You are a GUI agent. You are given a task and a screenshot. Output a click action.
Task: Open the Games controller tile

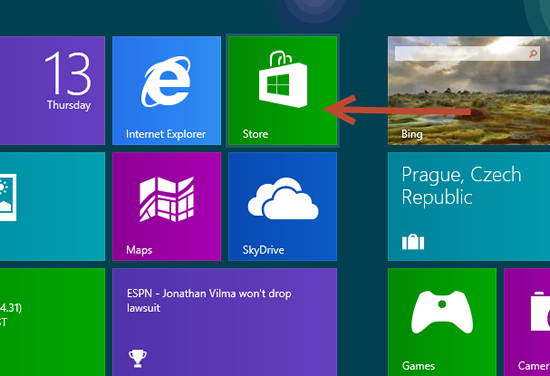(x=442, y=322)
